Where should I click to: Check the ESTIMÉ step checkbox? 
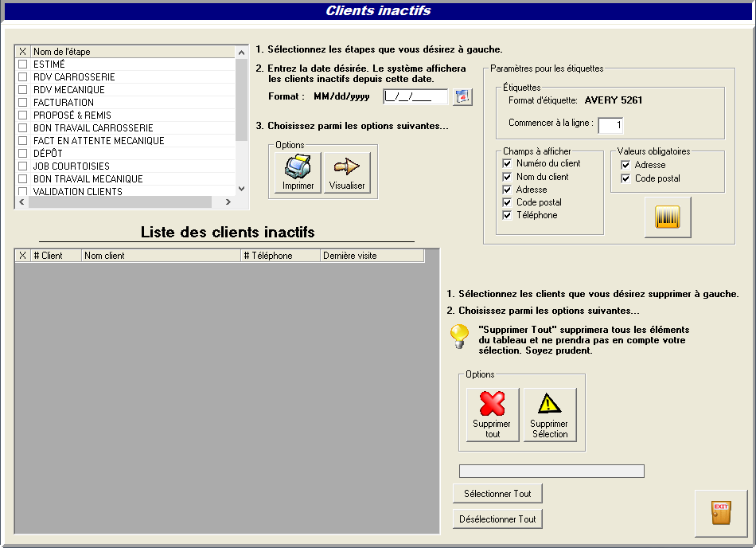pos(22,65)
